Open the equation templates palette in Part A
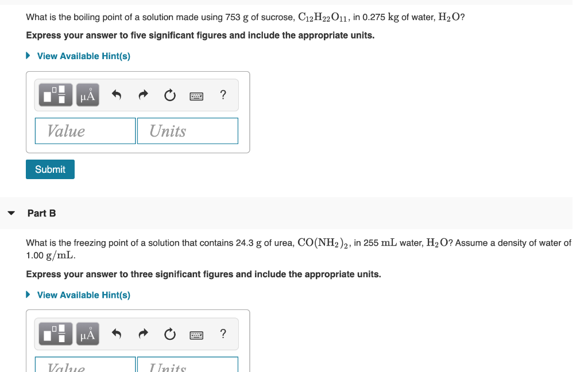Screen dimensions: 588x372 click(55, 95)
